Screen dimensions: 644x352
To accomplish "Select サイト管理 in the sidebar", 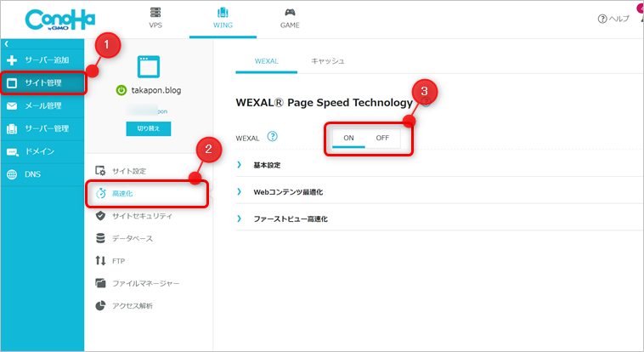I will pos(42,82).
